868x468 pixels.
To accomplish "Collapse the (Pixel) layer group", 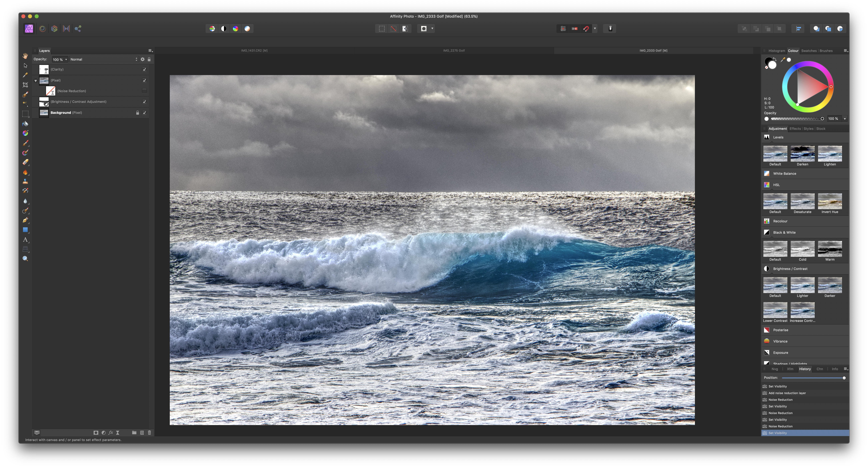I will tap(36, 81).
